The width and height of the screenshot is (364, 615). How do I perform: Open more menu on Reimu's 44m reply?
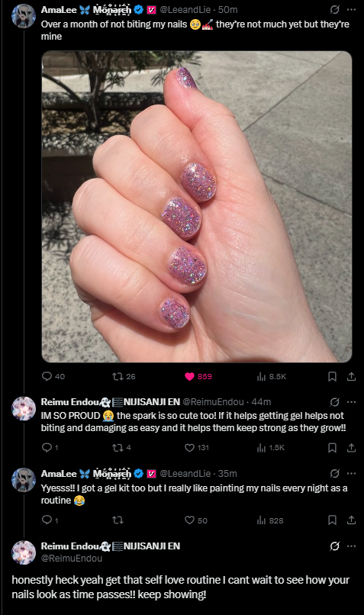point(352,401)
